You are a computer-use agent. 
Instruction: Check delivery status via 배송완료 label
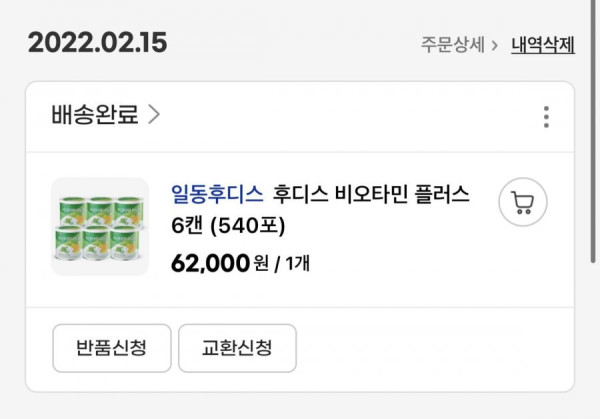click(95, 114)
